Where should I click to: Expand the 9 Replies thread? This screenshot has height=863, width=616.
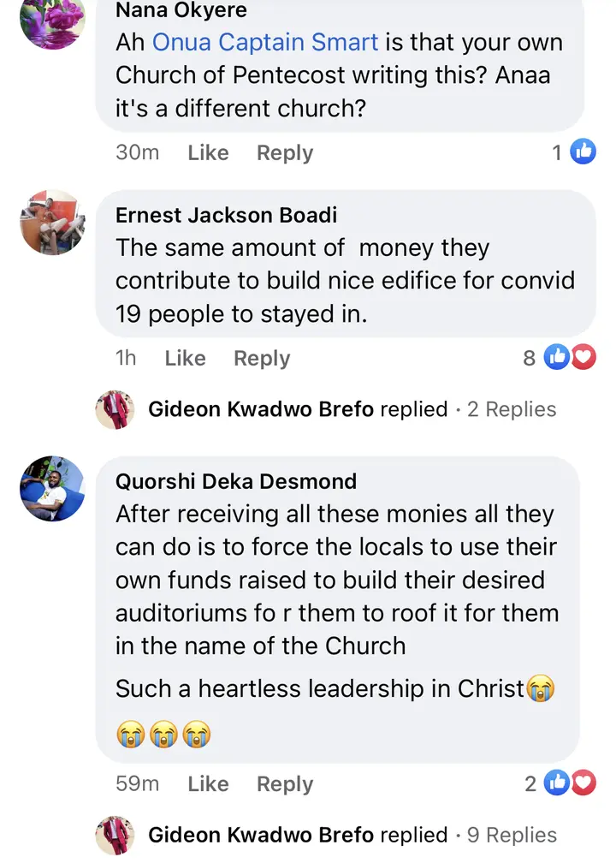[x=512, y=835]
